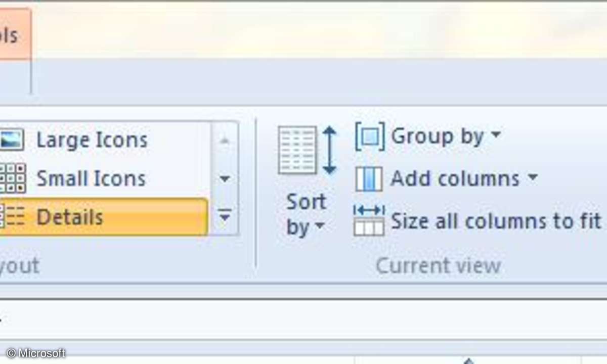This screenshot has width=607, height=364.
Task: Open the partially visible Tools tab
Action: coord(13,35)
